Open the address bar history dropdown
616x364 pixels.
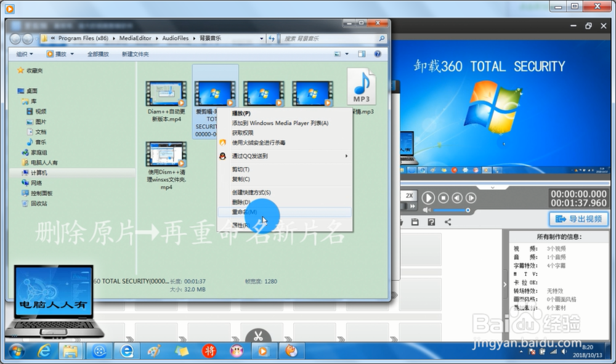[x=261, y=38]
